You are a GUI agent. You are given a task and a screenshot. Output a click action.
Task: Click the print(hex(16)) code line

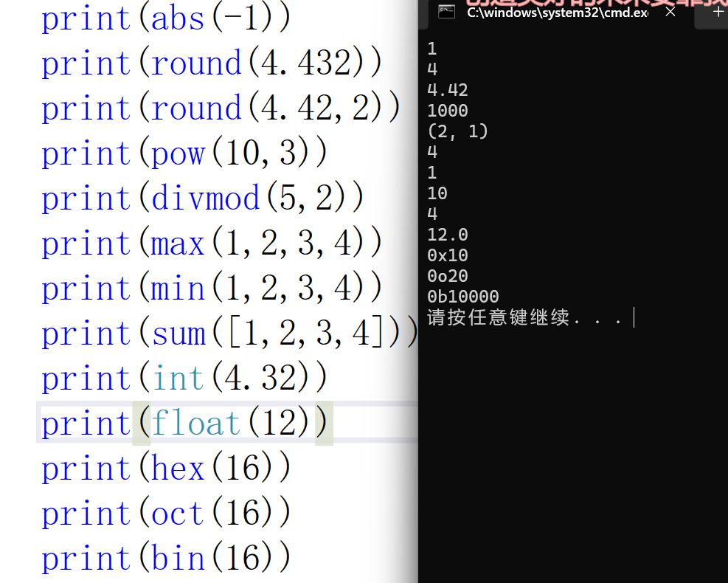pyautogui.click(x=166, y=468)
